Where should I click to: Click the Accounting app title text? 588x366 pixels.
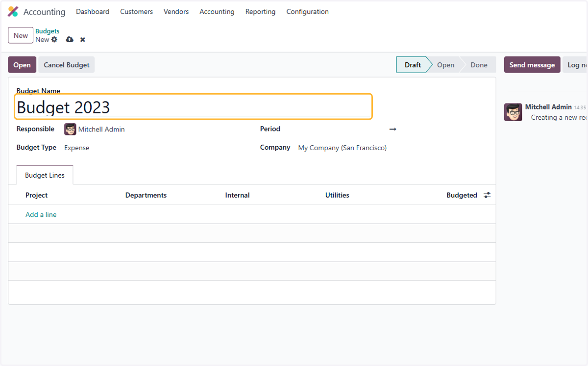44,12
